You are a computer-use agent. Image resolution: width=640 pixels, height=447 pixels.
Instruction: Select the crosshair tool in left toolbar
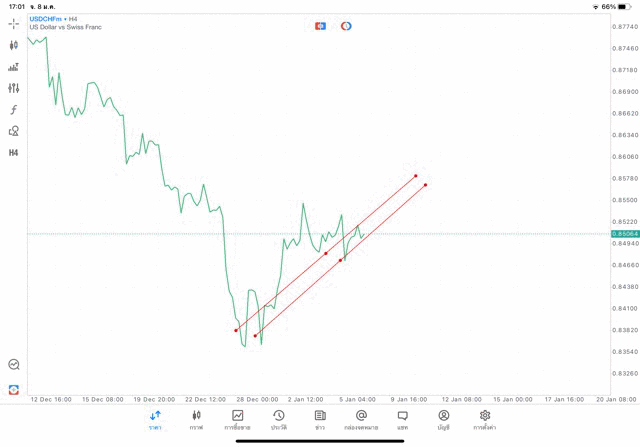14,23
